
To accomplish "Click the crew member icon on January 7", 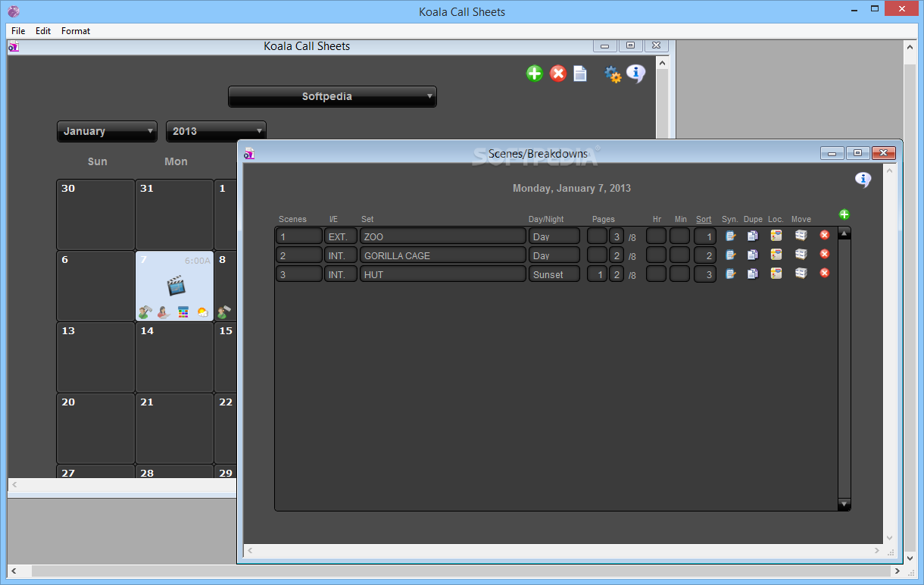I will coord(145,311).
